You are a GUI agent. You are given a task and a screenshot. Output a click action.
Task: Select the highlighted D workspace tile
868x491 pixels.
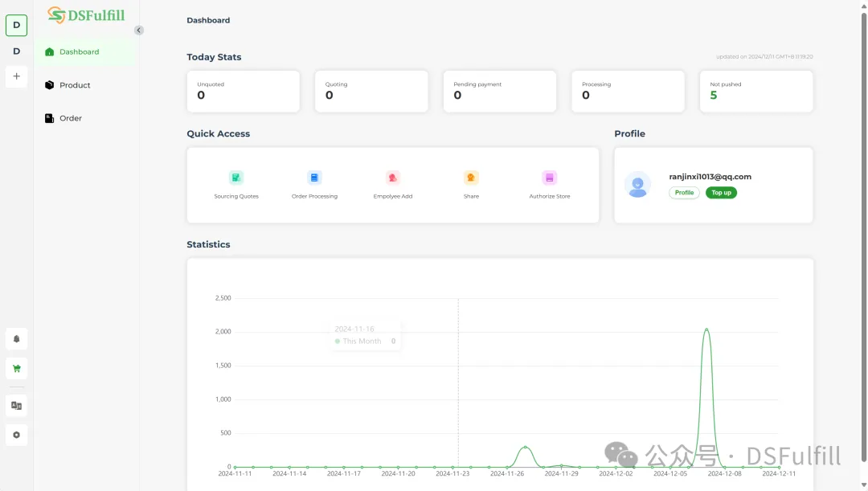coord(16,25)
